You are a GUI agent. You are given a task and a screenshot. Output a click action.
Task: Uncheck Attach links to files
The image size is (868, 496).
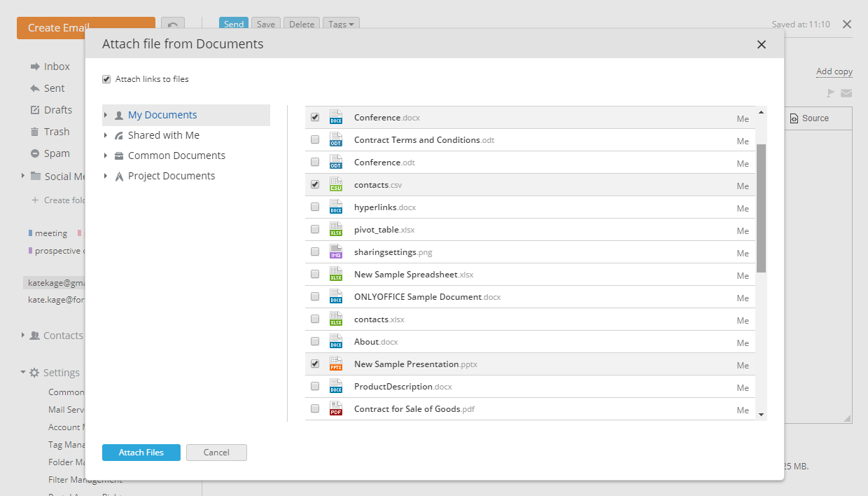[x=106, y=79]
